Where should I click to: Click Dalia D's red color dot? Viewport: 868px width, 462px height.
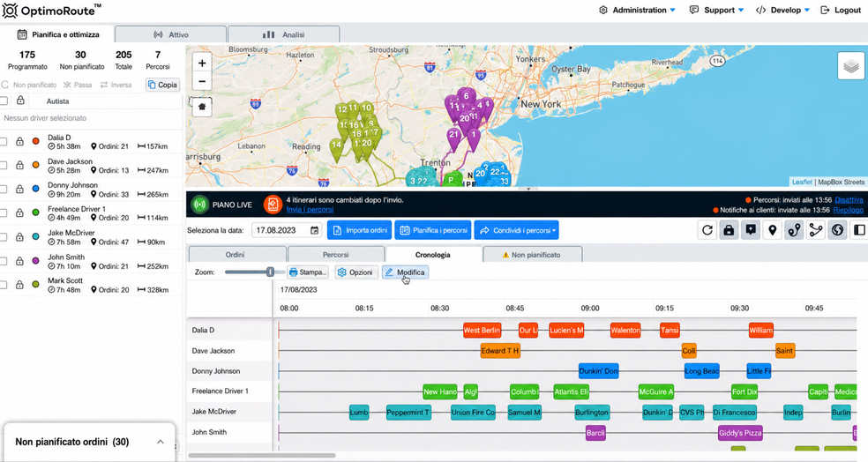pos(36,141)
